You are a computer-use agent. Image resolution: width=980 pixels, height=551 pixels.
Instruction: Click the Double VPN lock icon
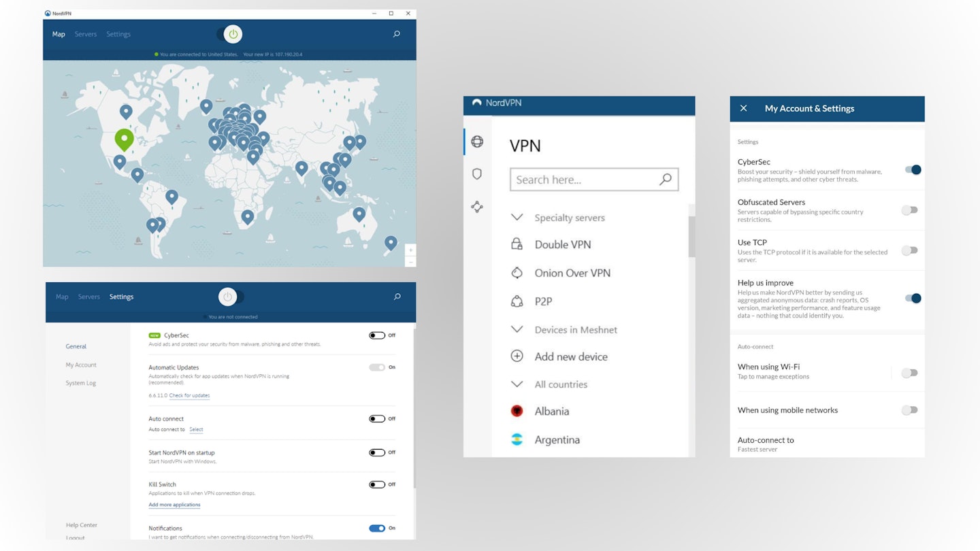pos(517,244)
